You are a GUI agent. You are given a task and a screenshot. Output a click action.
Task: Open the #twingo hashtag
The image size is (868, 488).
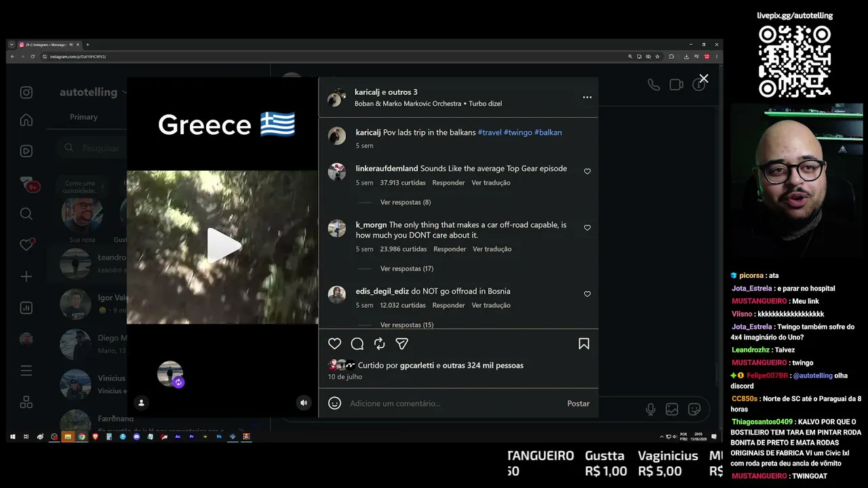tap(518, 132)
